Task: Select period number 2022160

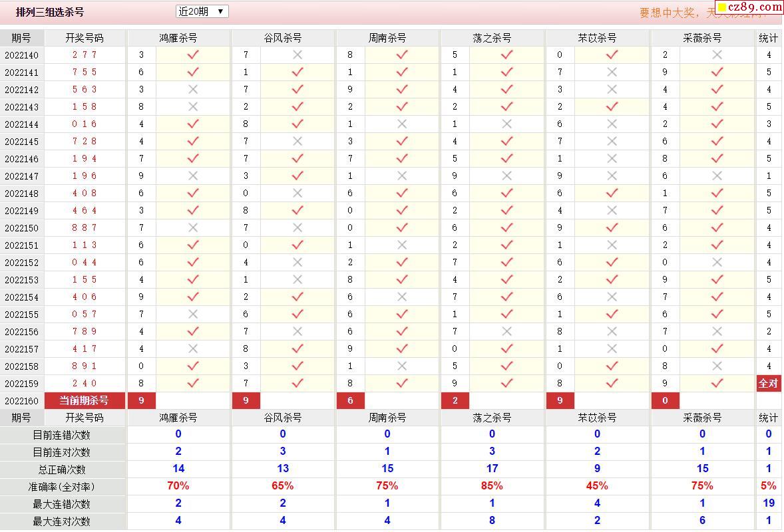Action: 21,400
